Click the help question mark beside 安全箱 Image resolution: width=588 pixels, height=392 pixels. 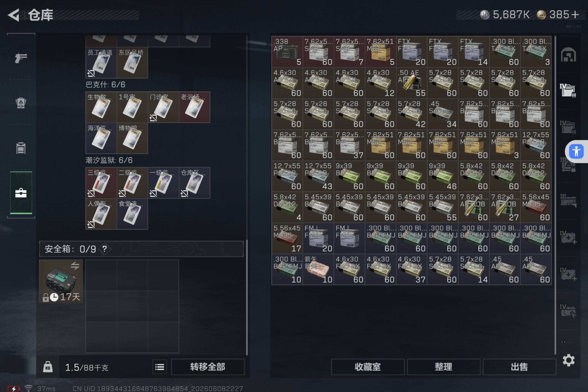tap(105, 249)
